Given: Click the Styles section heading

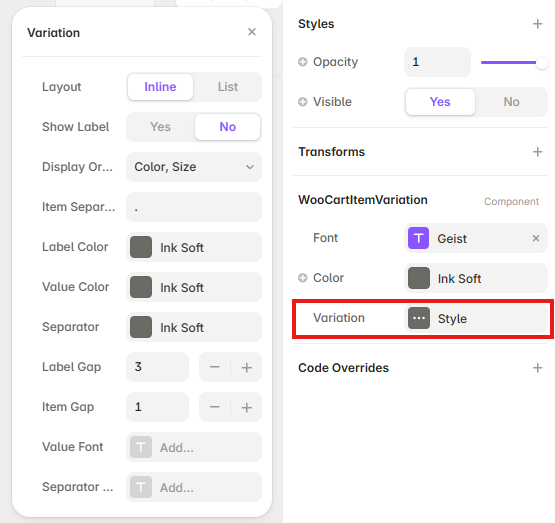Looking at the screenshot, I should click(316, 24).
